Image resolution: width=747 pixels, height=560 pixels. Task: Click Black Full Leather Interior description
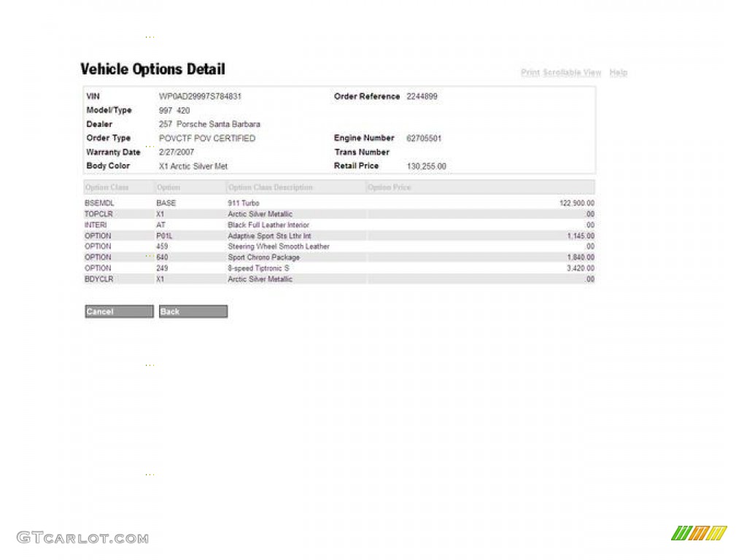pos(268,225)
